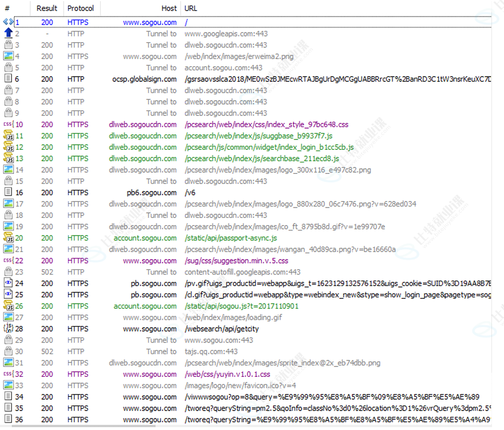The width and height of the screenshot is (504, 430).
Task: Sort sessions by the Host column header
Action: [169, 9]
